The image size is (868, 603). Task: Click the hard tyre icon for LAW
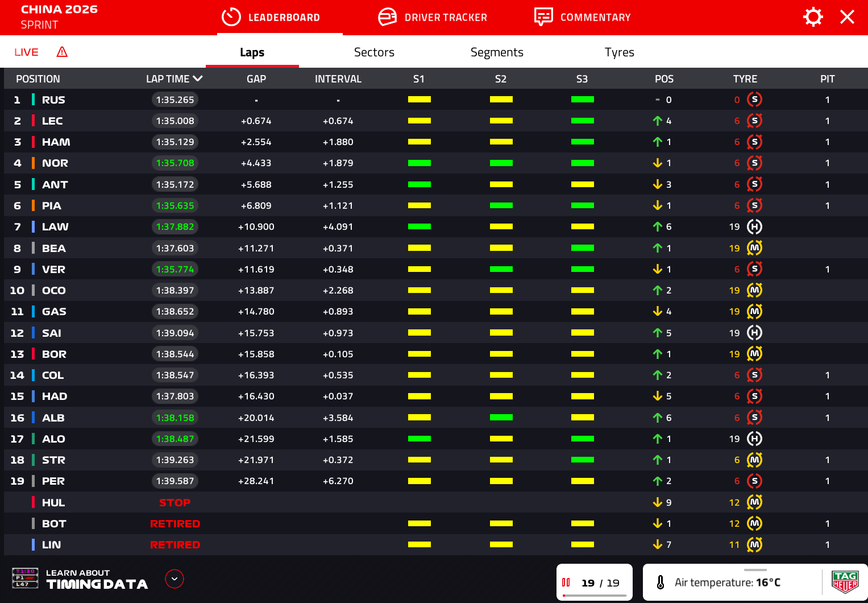pos(754,226)
